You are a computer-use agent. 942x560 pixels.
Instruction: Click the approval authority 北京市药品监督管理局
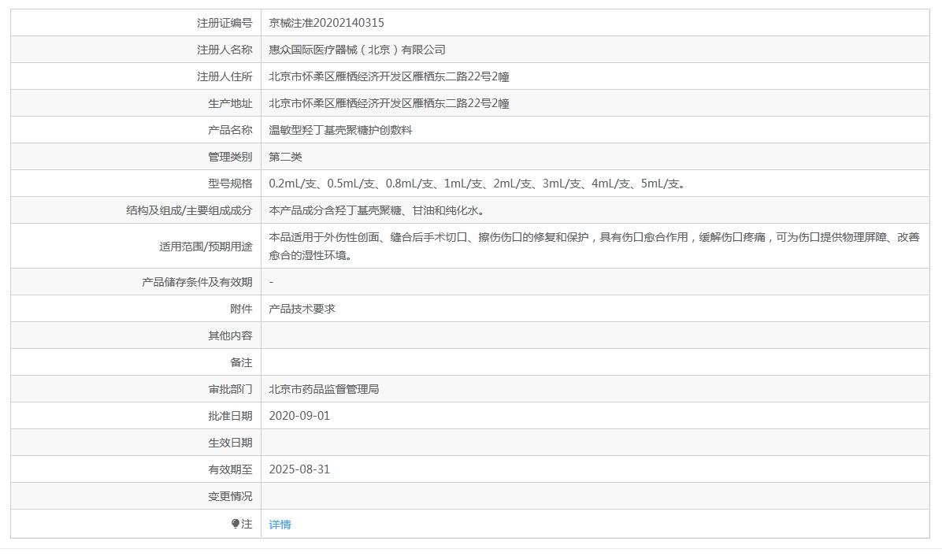coord(324,389)
